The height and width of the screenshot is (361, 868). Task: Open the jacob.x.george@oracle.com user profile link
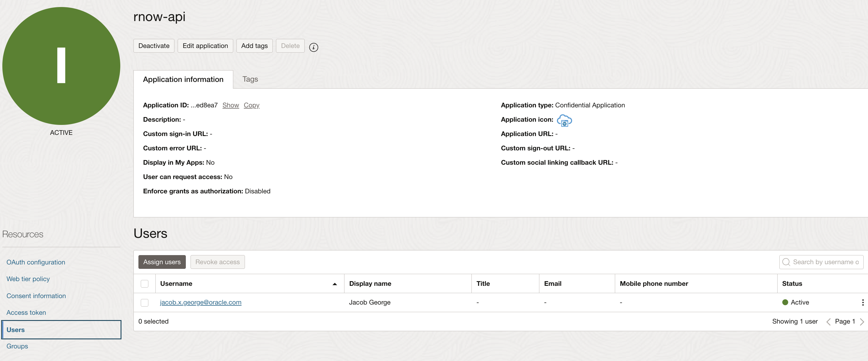click(200, 302)
